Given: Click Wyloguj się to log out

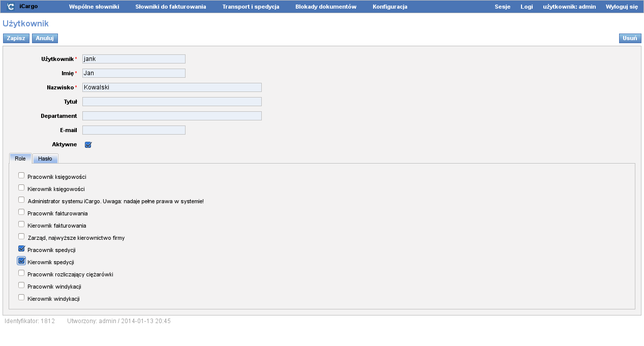Looking at the screenshot, I should (622, 7).
